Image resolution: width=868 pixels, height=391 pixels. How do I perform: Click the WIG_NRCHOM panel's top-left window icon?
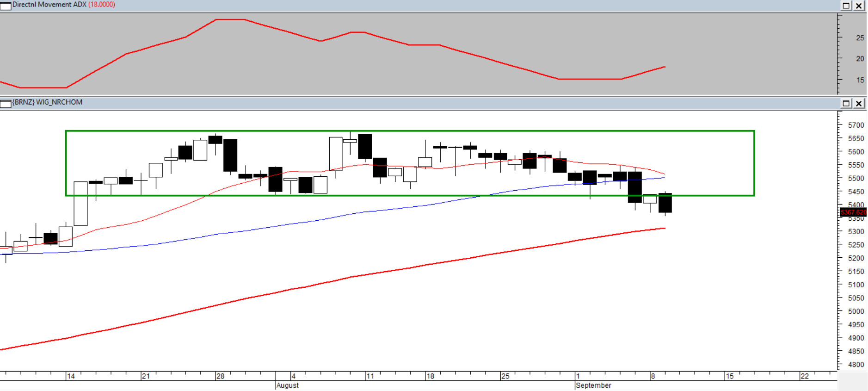(6, 104)
